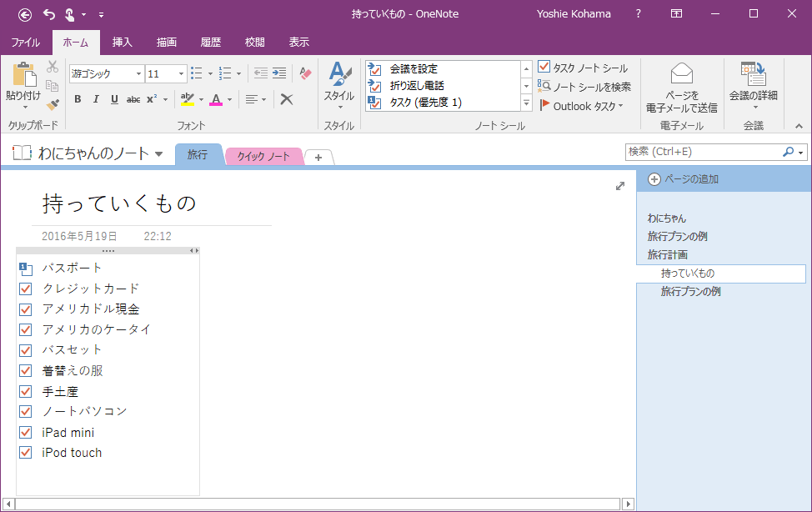The image size is (812, 512).
Task: Click the Paste clipboard icon
Action: [24, 75]
